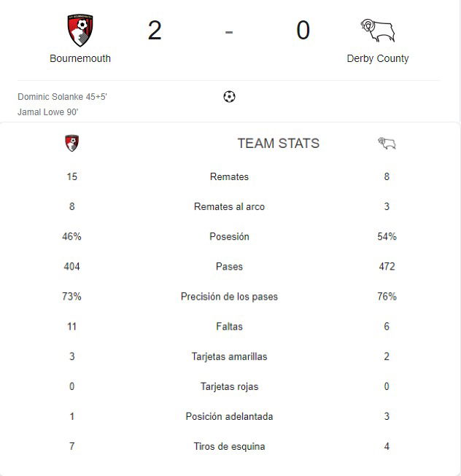Select the Remates al arco label
Viewport: 461px width, 476px height.
(x=229, y=207)
